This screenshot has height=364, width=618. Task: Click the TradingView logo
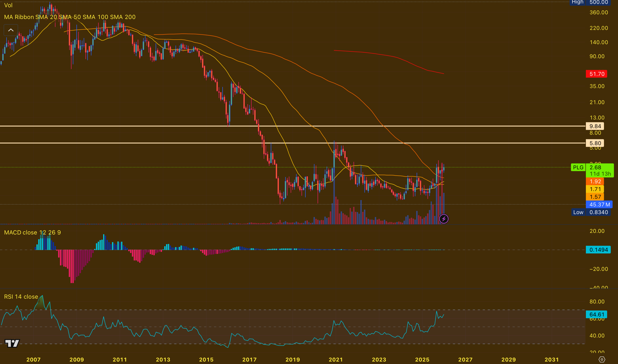12,343
